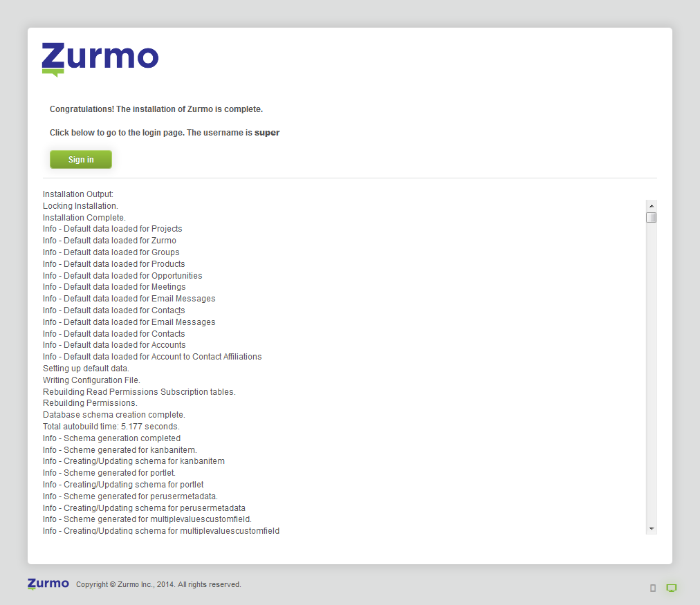Click the scrollbar down arrow in output log

point(651,528)
